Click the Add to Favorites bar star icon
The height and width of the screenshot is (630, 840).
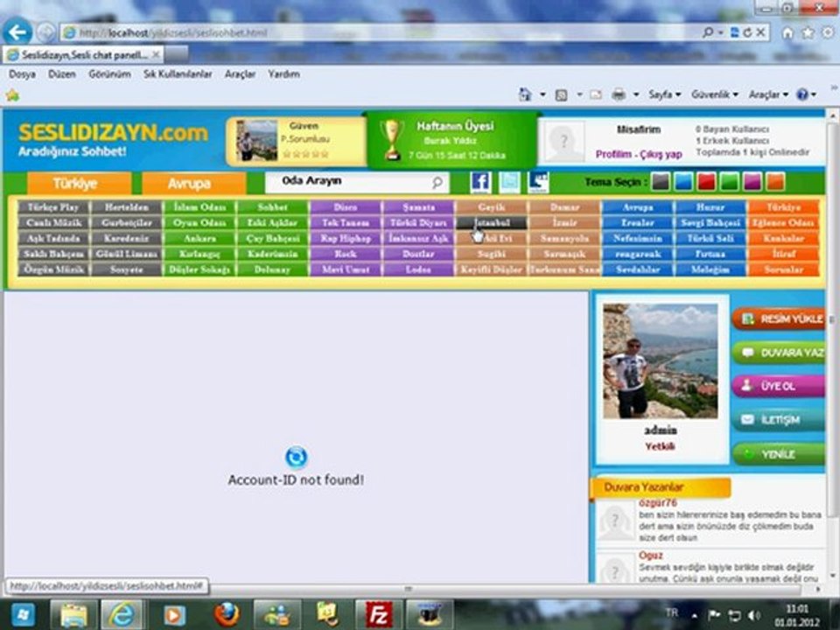click(12, 95)
